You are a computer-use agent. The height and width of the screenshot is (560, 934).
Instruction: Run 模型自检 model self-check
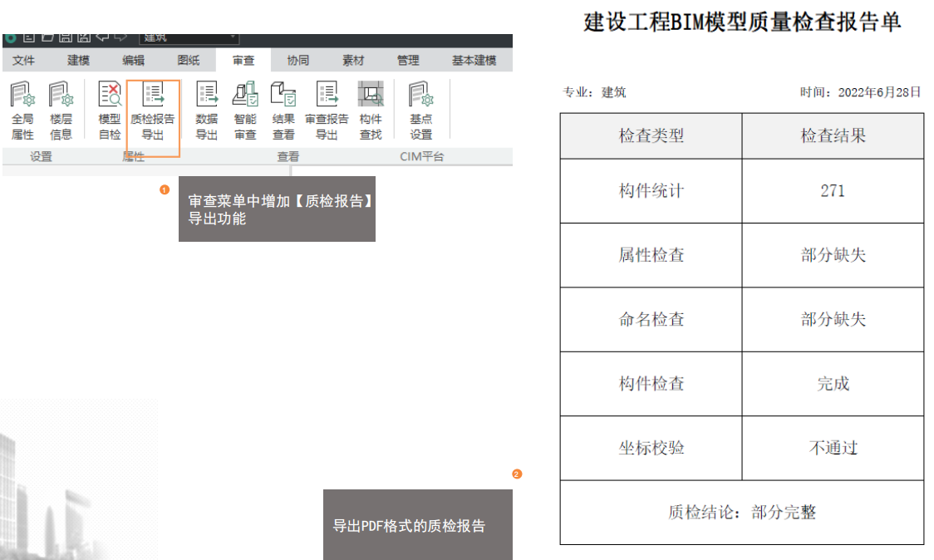(x=110, y=110)
